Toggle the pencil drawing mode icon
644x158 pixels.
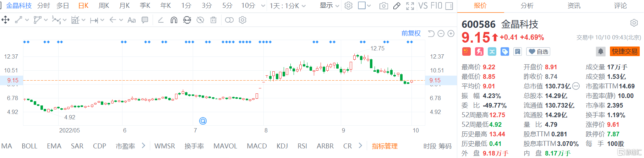397,6
